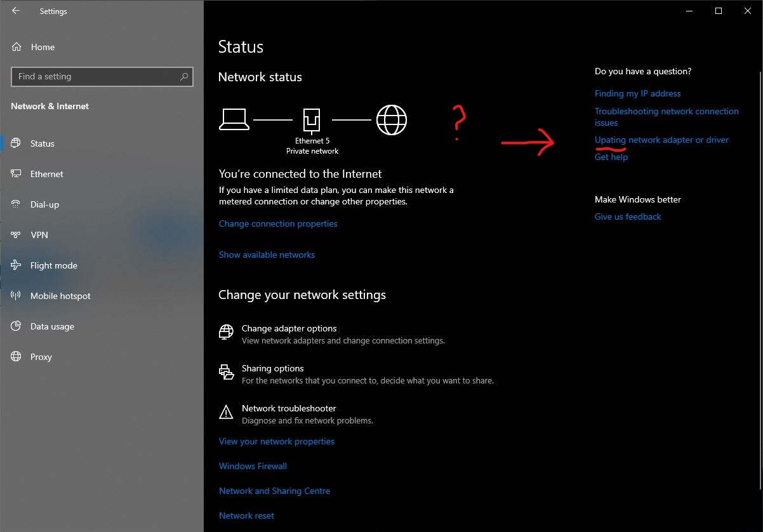763x532 pixels.
Task: Click the Change adapter options icon
Action: click(x=226, y=332)
